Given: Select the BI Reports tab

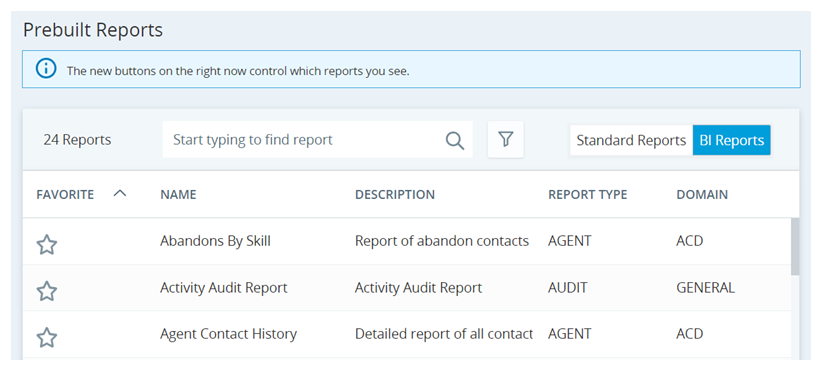Looking at the screenshot, I should [732, 140].
